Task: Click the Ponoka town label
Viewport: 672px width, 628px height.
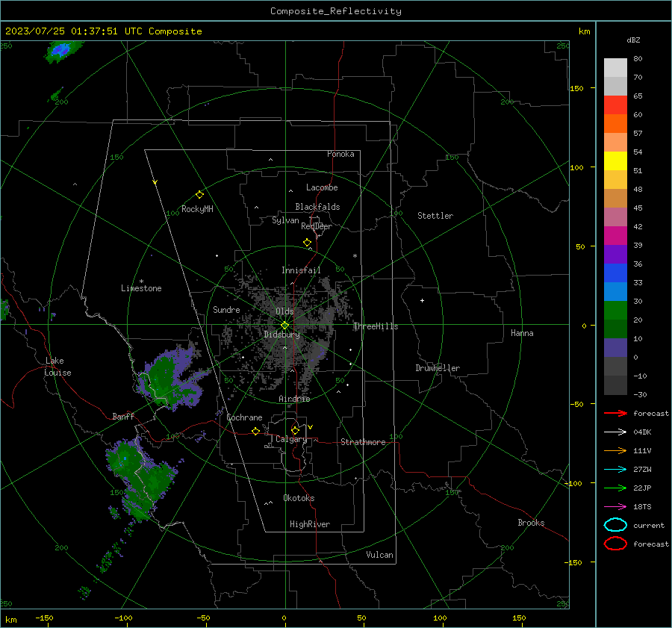Action: (x=340, y=154)
